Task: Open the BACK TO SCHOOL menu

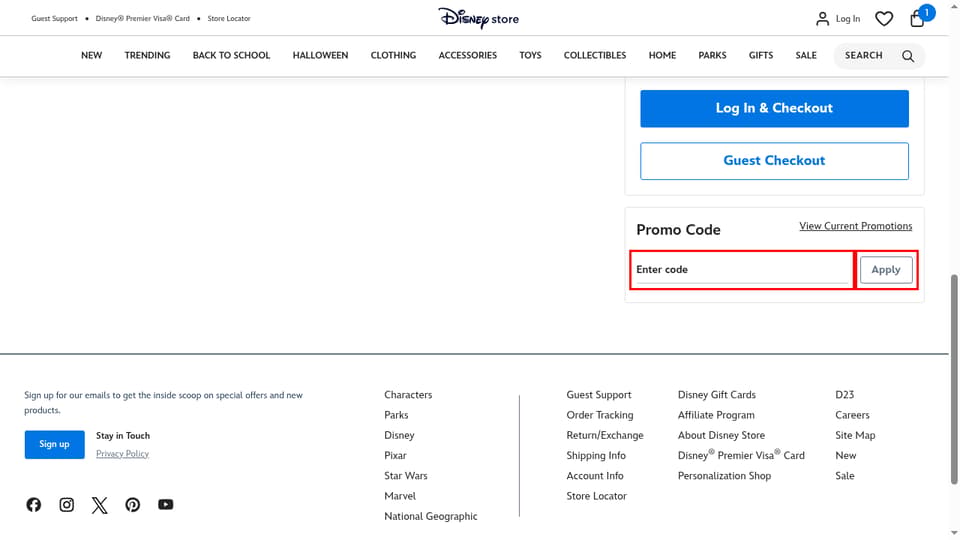Action: (x=231, y=55)
